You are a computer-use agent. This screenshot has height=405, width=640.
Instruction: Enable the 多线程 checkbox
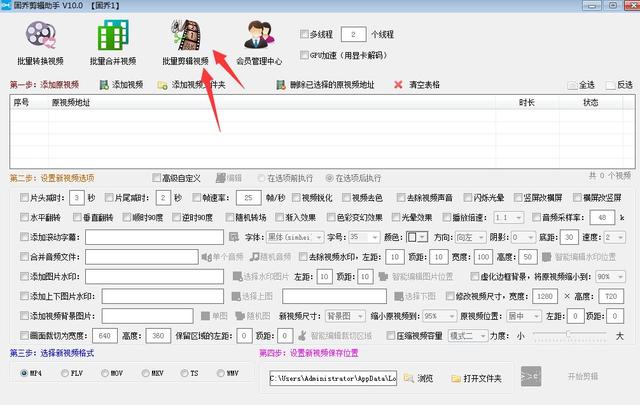(x=304, y=34)
